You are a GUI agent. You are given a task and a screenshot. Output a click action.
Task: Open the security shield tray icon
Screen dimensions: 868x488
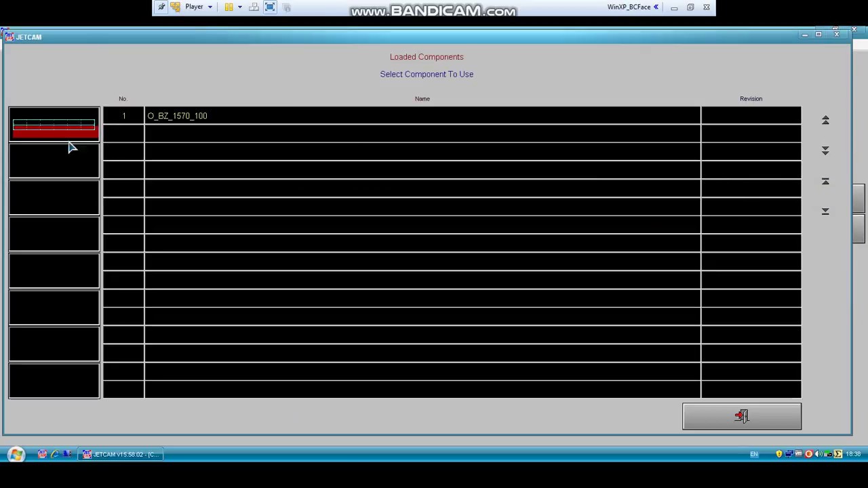779,454
